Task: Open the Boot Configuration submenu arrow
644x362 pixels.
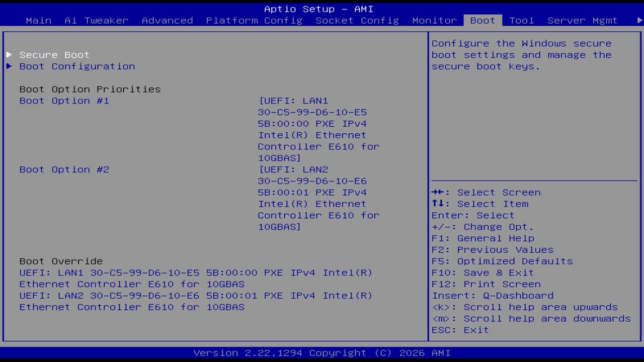Action: click(x=9, y=66)
